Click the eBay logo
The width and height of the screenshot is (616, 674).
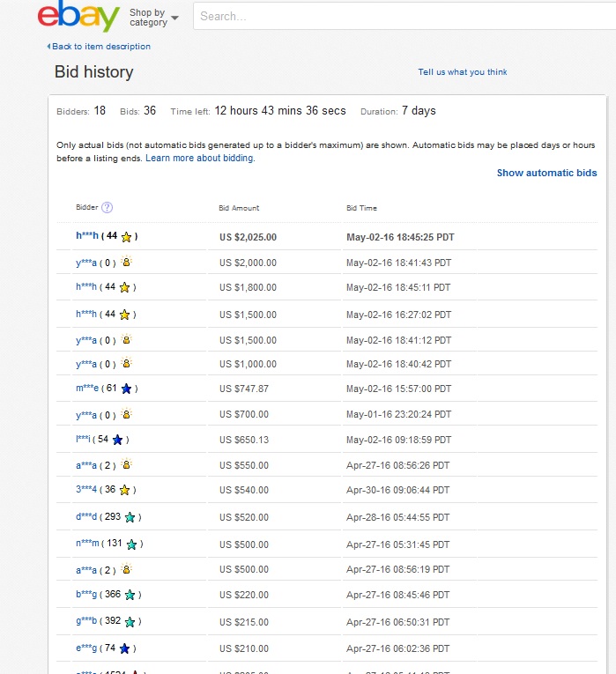click(78, 18)
